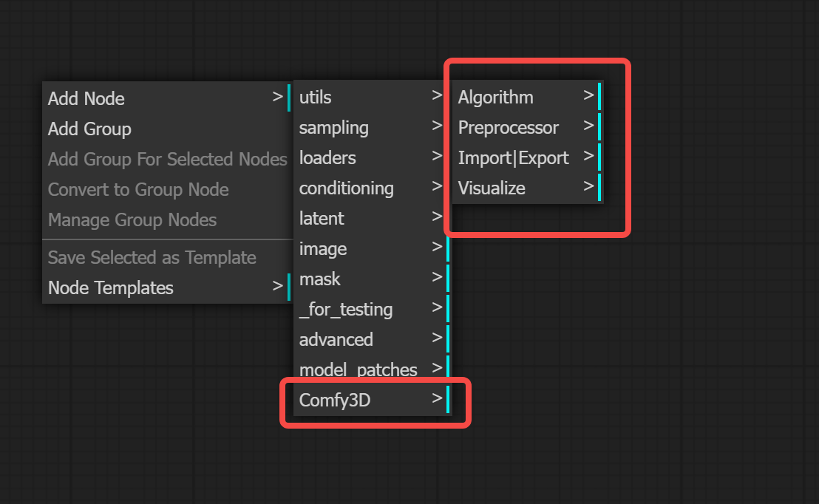Image resolution: width=819 pixels, height=504 pixels.
Task: Choose Add Group from context menu
Action: [166, 129]
